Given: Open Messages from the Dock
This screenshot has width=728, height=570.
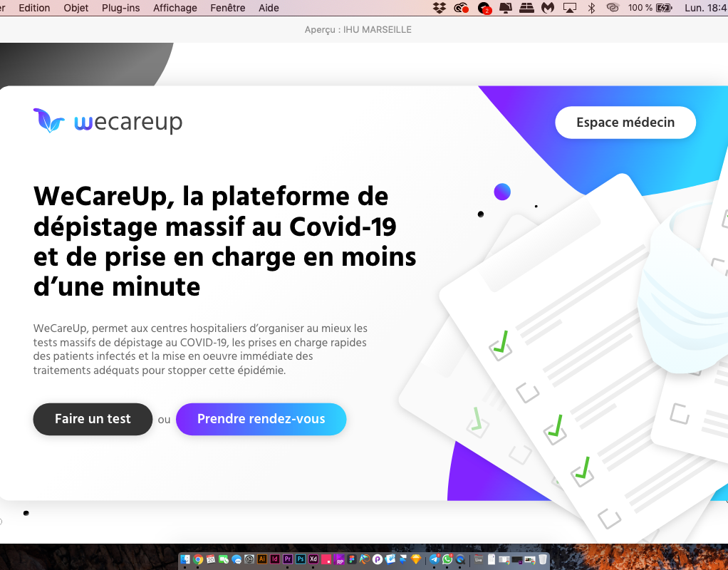Looking at the screenshot, I should pos(236,559).
